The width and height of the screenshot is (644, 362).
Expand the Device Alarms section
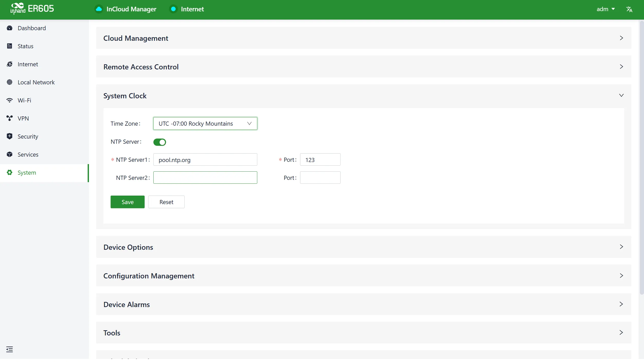point(364,304)
